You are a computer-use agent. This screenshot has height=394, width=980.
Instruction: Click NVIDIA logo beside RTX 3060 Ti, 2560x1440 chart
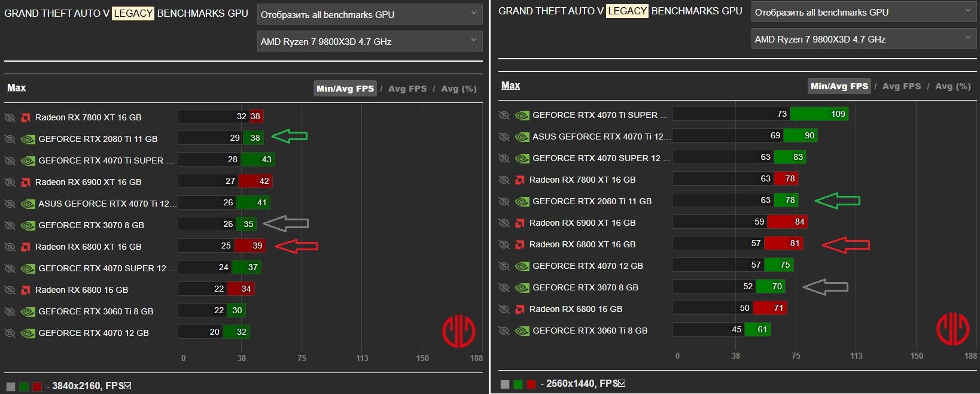click(522, 331)
